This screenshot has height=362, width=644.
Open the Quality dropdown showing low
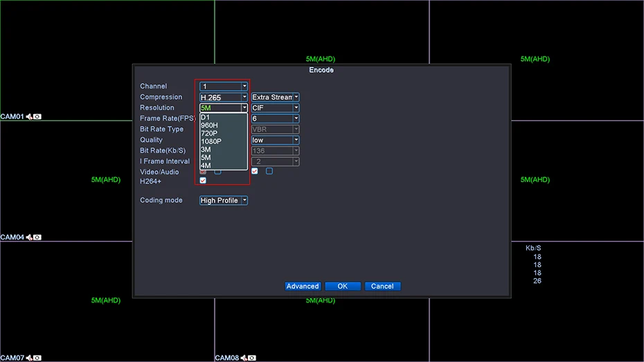pyautogui.click(x=275, y=140)
